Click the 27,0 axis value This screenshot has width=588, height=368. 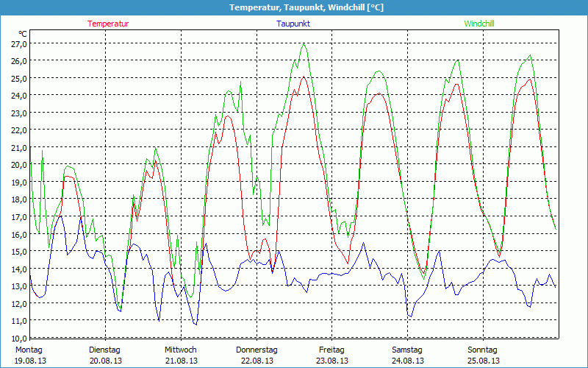click(18, 43)
